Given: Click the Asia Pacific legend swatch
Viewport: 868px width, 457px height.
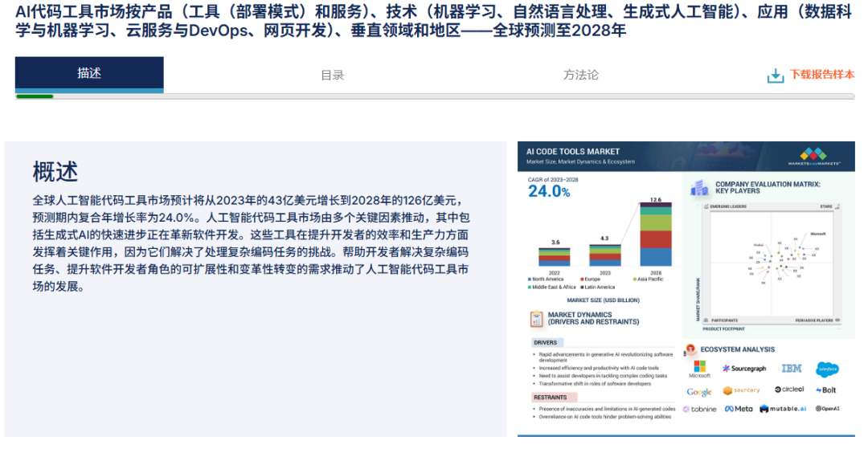Looking at the screenshot, I should click(x=635, y=280).
